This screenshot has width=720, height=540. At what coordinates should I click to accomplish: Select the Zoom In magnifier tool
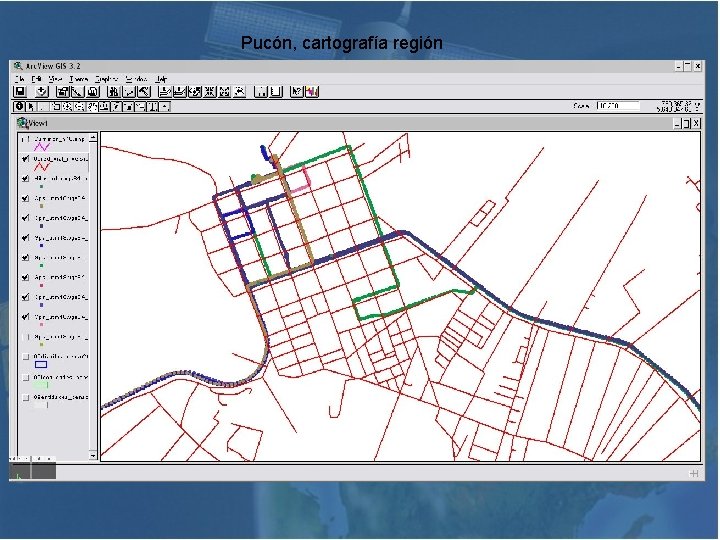coord(67,107)
